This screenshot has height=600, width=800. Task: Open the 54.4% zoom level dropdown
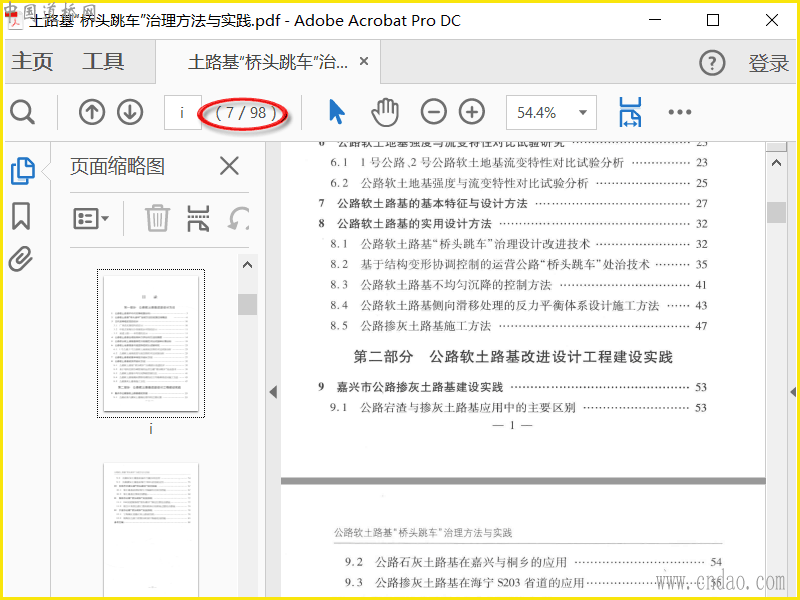pos(551,112)
